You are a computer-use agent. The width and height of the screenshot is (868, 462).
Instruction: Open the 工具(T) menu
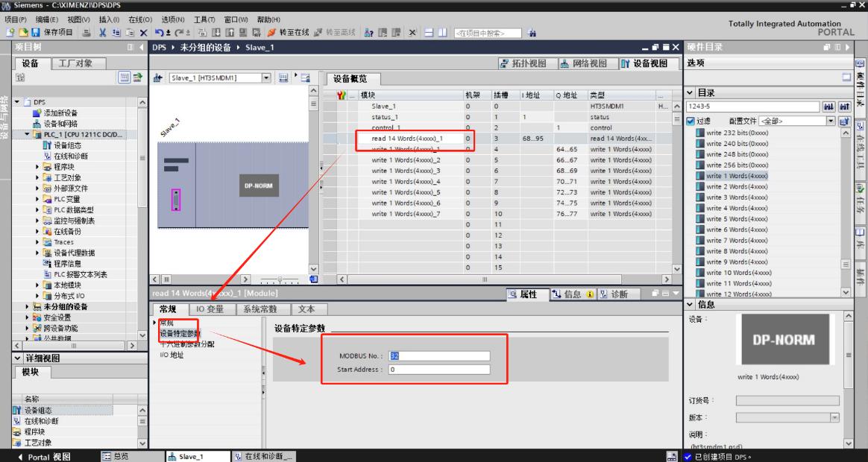[204, 19]
